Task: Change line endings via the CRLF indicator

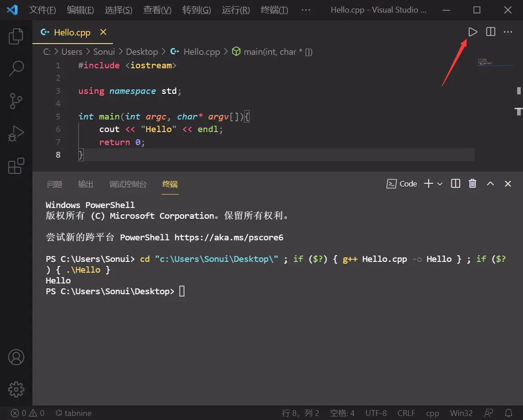Action: pos(406,413)
